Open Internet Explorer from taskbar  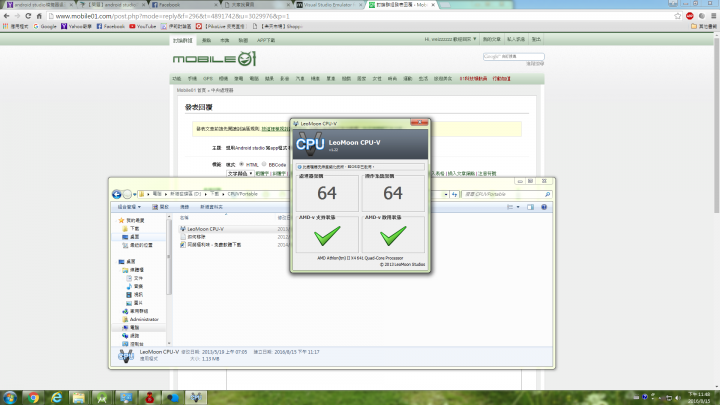pos(56,398)
